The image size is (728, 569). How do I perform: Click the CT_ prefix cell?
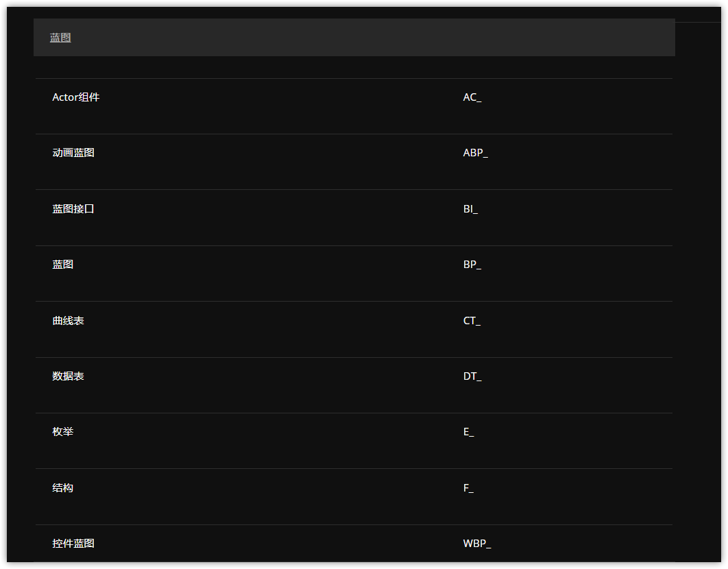tap(472, 321)
